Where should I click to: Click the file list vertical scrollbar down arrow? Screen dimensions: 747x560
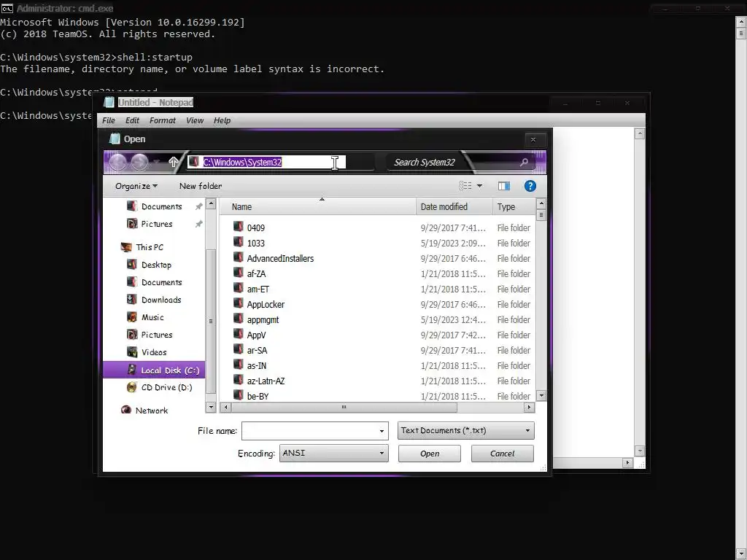(x=541, y=396)
